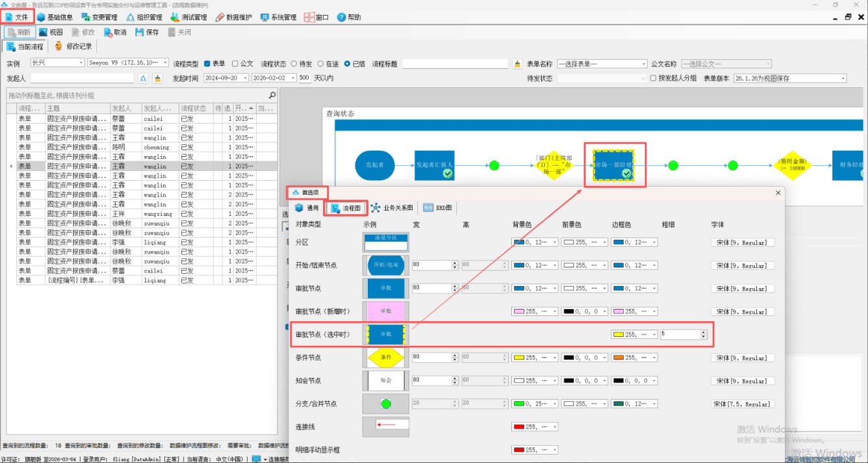Click the 宋体[9, Regular] font button for 分区
The image size is (868, 463).
pos(743,243)
